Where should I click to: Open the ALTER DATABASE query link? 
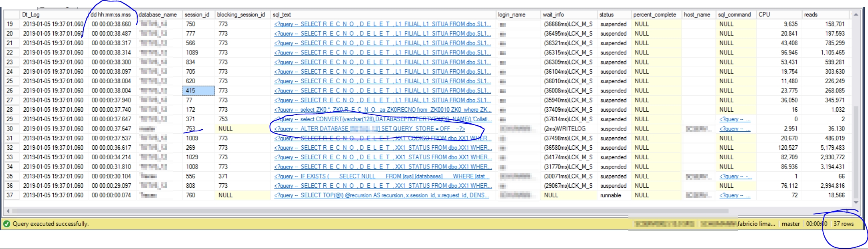369,129
